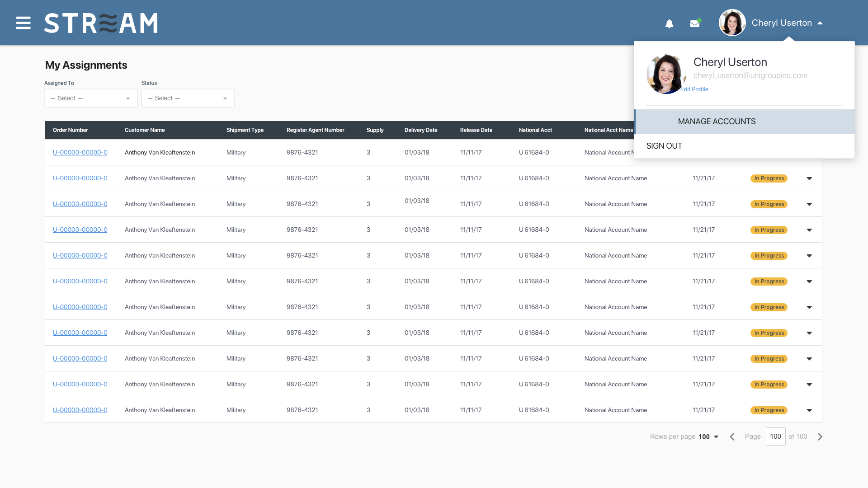Open the notifications bell
Viewport: 868px width, 488px height.
click(669, 23)
